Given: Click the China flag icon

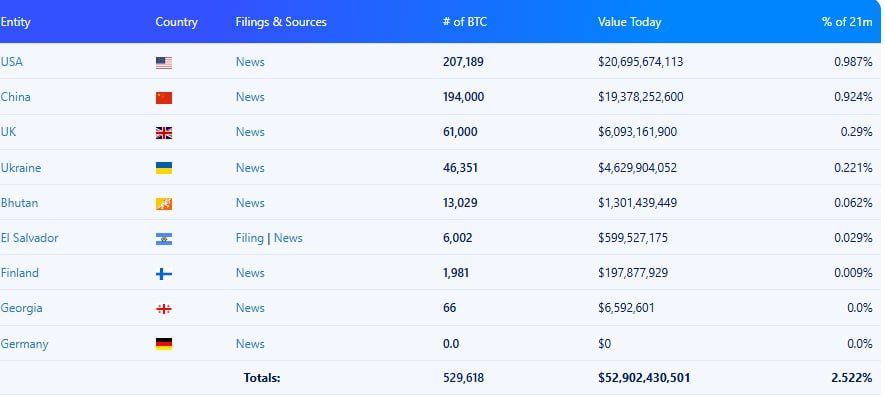Looking at the screenshot, I should coord(164,98).
